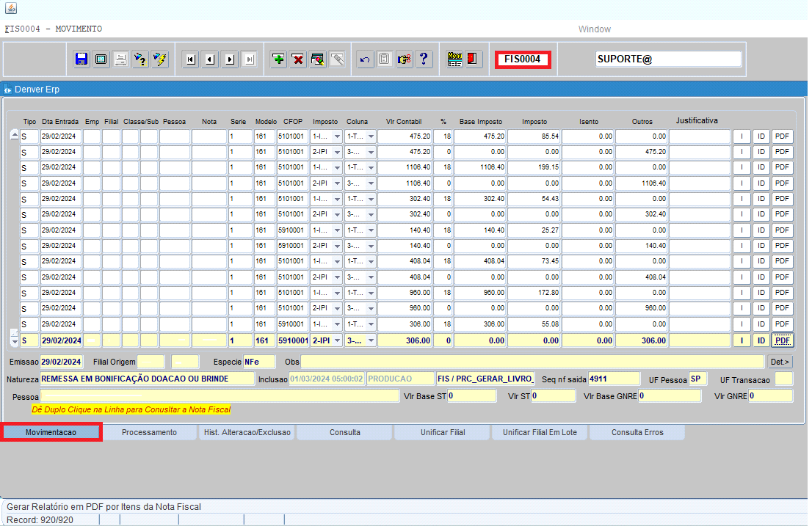The width and height of the screenshot is (812, 529).
Task: Click the scroll up arrow of grid
Action: tap(14, 135)
